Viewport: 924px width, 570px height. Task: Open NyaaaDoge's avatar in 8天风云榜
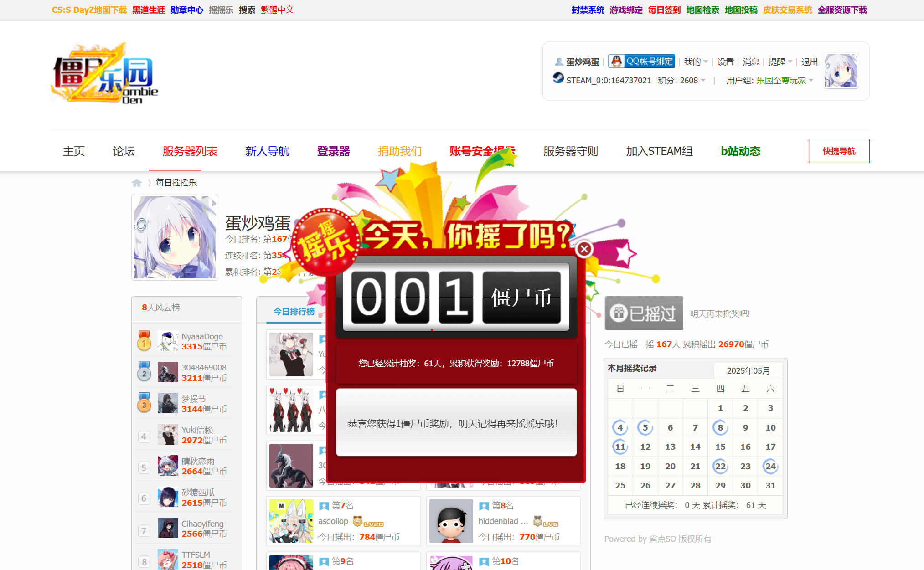coord(168,341)
